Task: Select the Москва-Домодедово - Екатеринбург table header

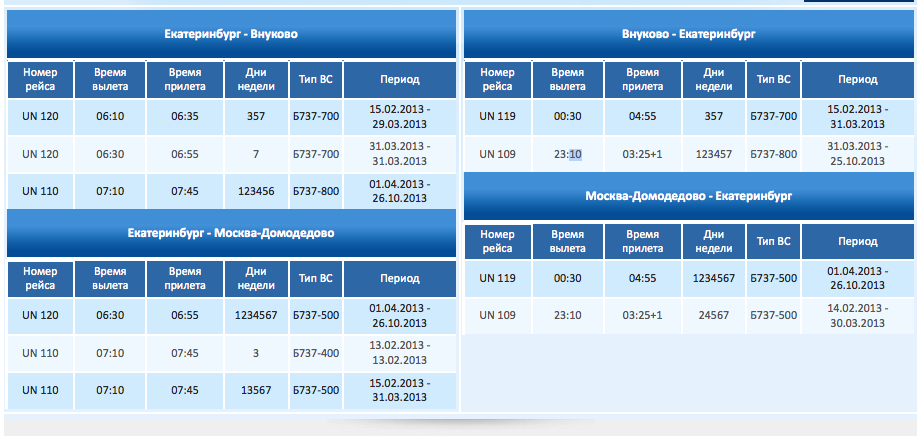Action: [x=688, y=196]
